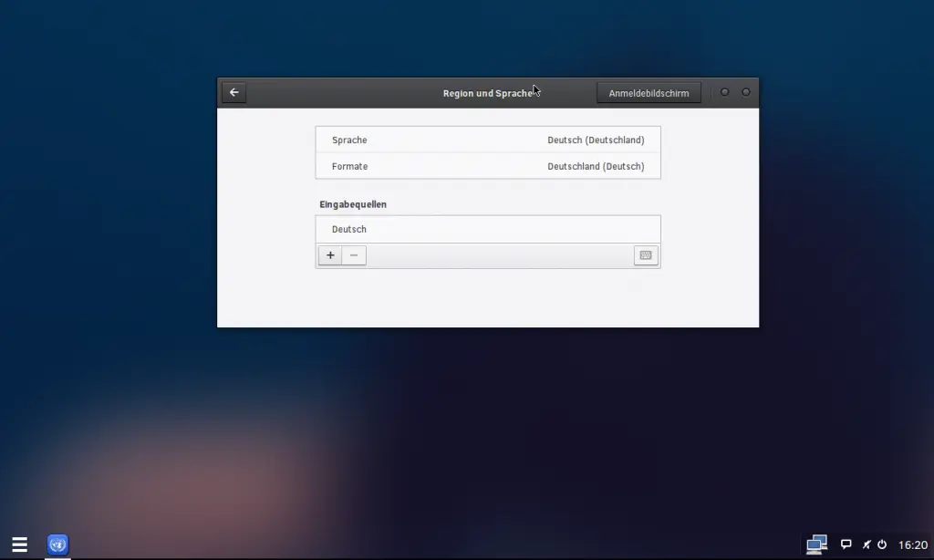Open the notifications speech bubble icon
This screenshot has width=934, height=560.
click(846, 544)
